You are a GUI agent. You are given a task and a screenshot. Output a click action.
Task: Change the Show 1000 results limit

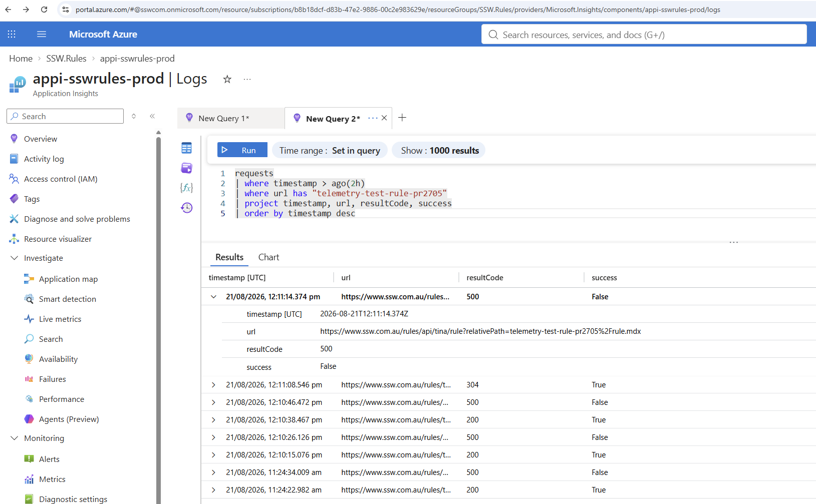[x=439, y=150]
